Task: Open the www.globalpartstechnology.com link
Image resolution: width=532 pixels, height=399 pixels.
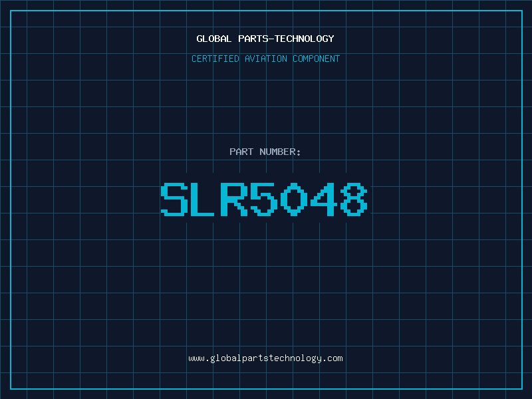Action: click(265, 358)
